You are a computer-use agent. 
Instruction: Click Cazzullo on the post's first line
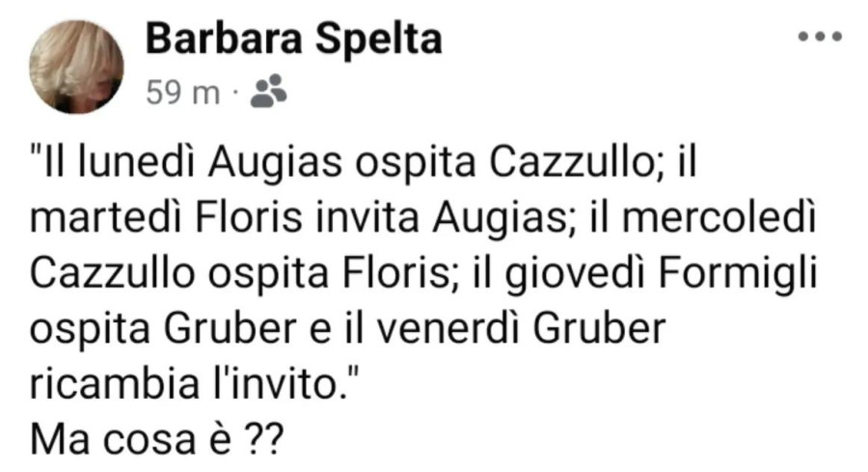tap(566, 169)
